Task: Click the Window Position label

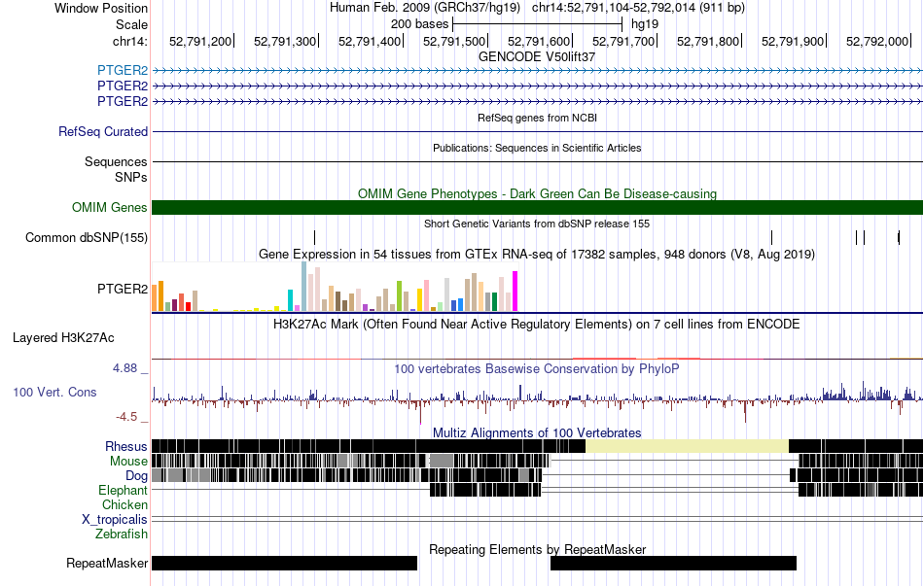Action: coord(101,8)
